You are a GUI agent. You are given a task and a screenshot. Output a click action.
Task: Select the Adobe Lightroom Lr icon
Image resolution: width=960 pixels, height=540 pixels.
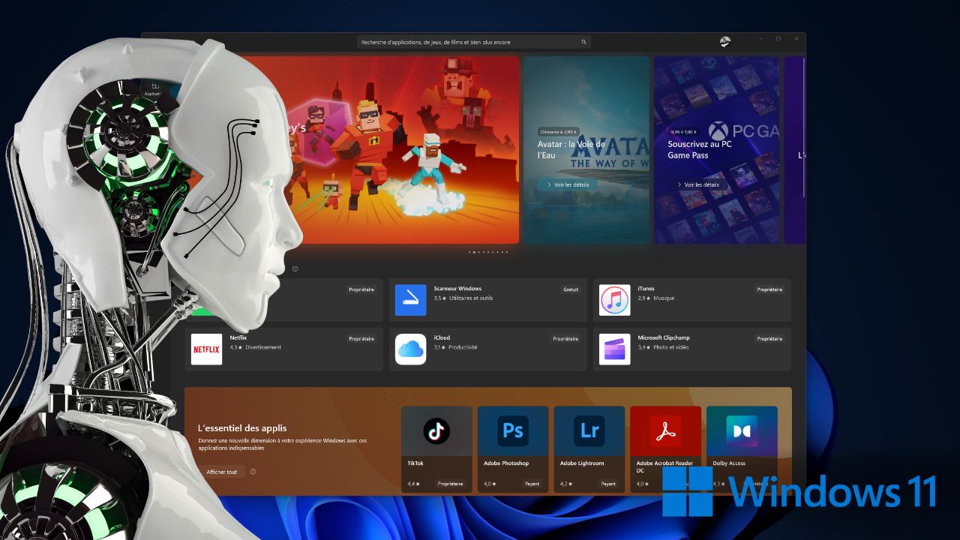tap(590, 431)
